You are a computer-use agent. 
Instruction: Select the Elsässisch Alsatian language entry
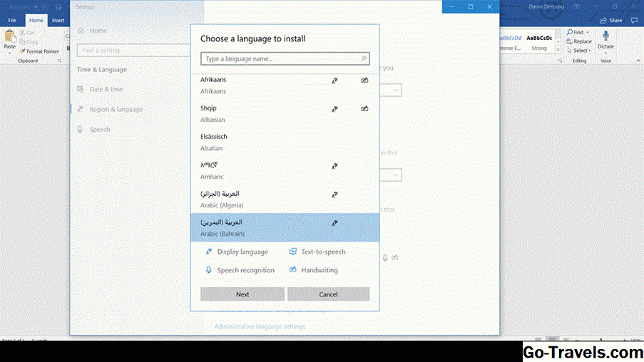285,142
